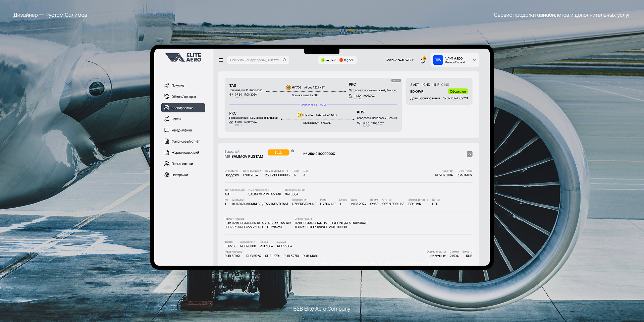Click the info icon beside Basic
Image resolution: width=644 pixels, height=322 pixels.
point(292,151)
